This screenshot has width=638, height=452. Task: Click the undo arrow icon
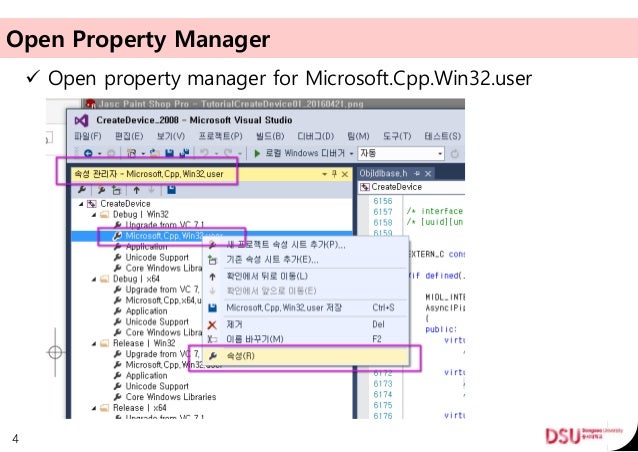[205, 153]
